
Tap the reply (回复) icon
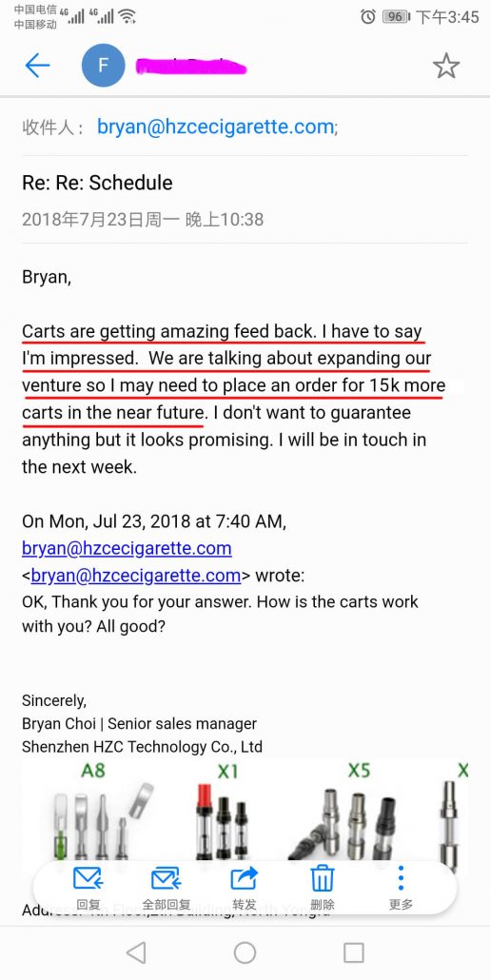tap(88, 888)
